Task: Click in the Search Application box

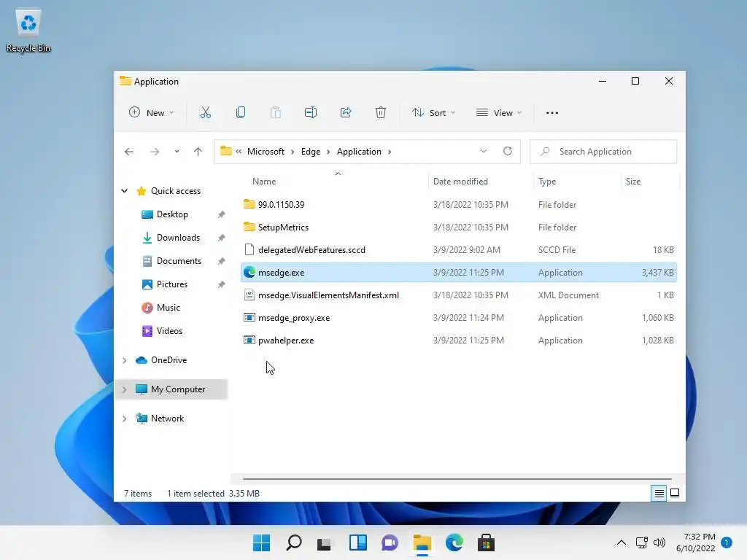Action: pos(603,152)
